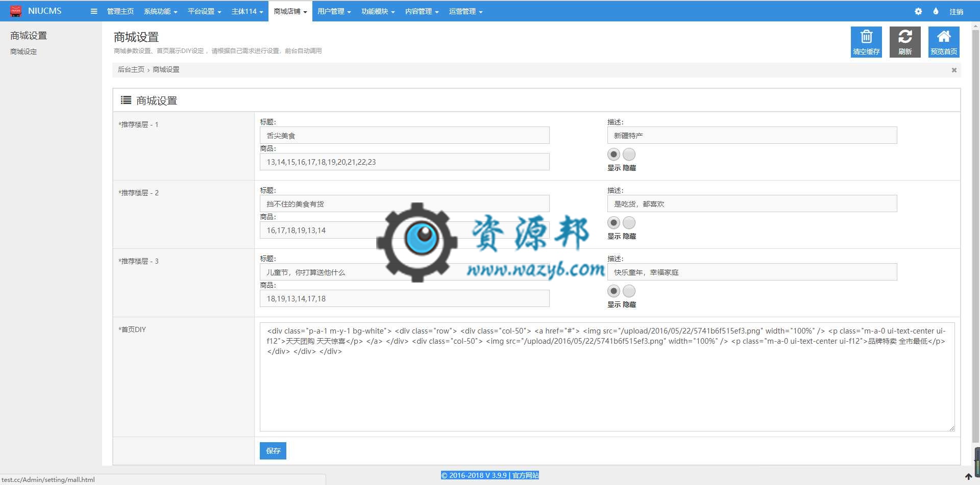Open the 预览首页 home icon
Viewport: 980px width, 485px height.
pos(943,37)
